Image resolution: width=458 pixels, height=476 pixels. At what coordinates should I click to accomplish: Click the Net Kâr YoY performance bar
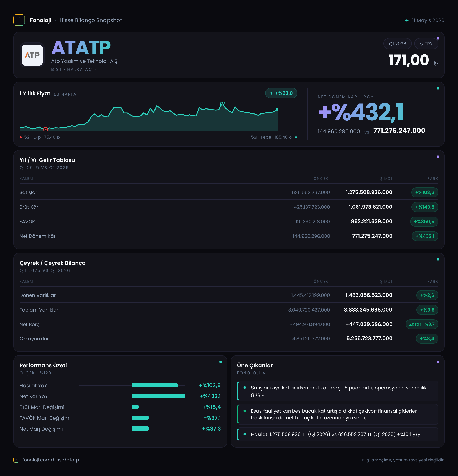pyautogui.click(x=159, y=396)
